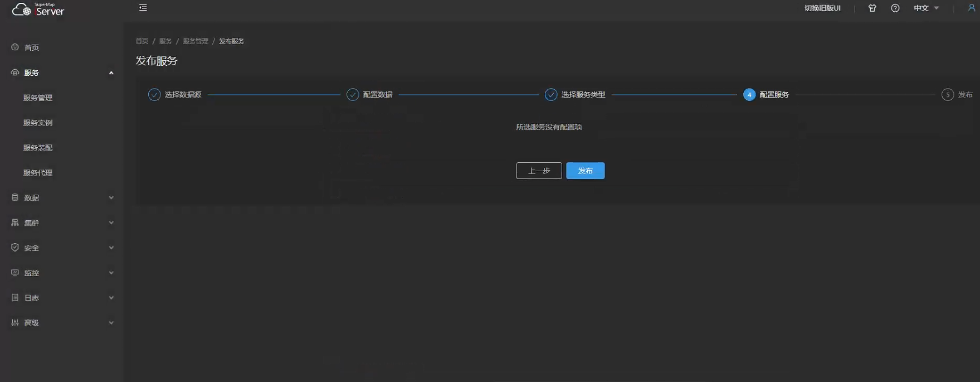Open the theme skin shirt icon
The image size is (980, 382).
[872, 8]
